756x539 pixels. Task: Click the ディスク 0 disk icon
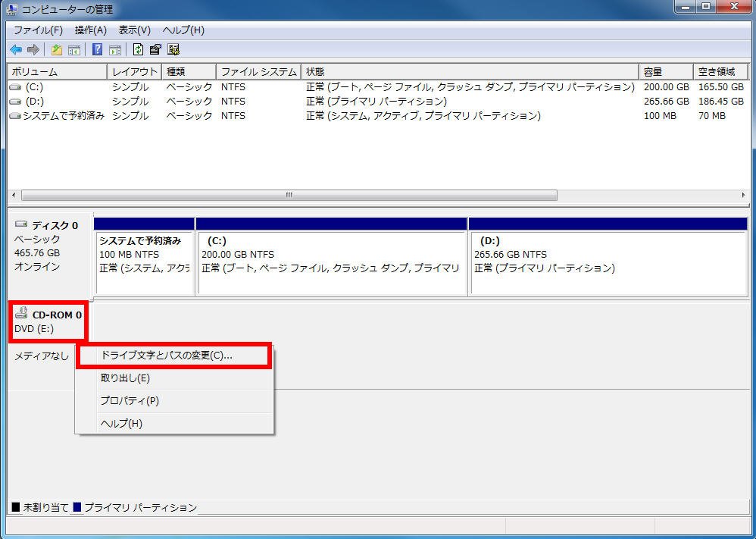(21, 224)
